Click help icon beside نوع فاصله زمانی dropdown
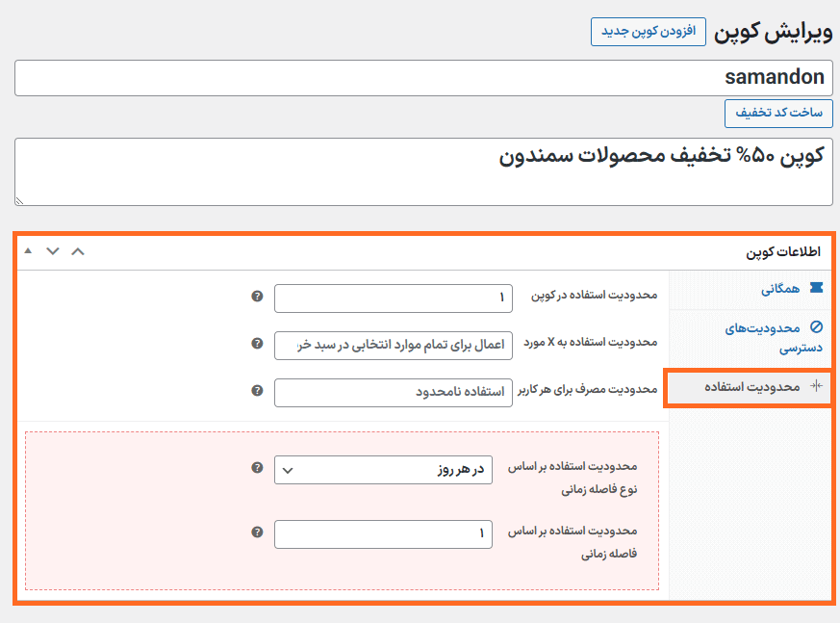The height and width of the screenshot is (623, 840). 257,468
